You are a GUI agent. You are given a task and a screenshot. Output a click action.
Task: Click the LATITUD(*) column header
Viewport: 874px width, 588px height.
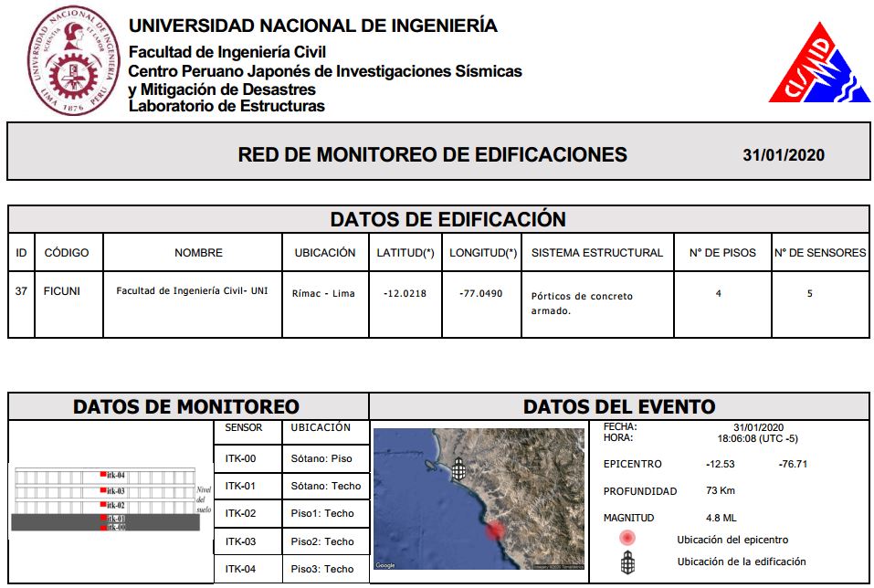coord(405,253)
